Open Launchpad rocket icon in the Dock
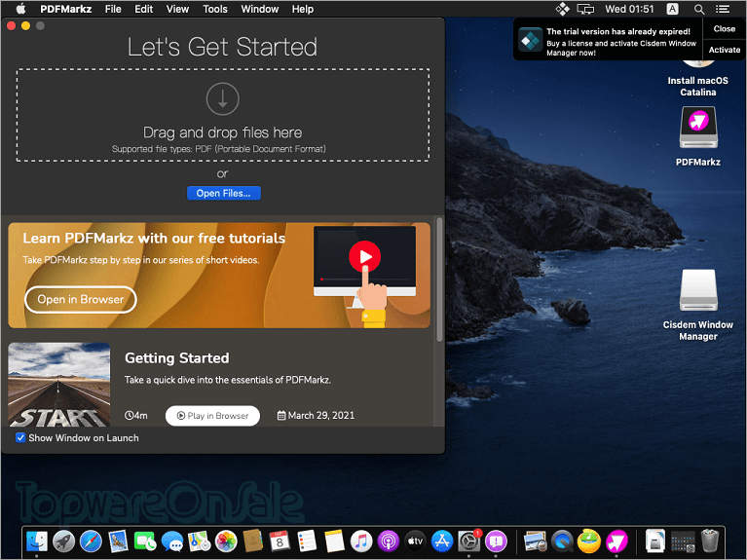Viewport: 747px width, 560px height. [x=64, y=541]
